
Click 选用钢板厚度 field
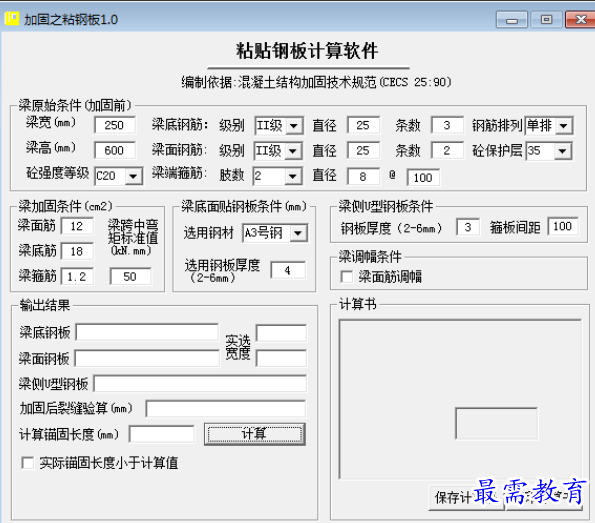tap(288, 270)
